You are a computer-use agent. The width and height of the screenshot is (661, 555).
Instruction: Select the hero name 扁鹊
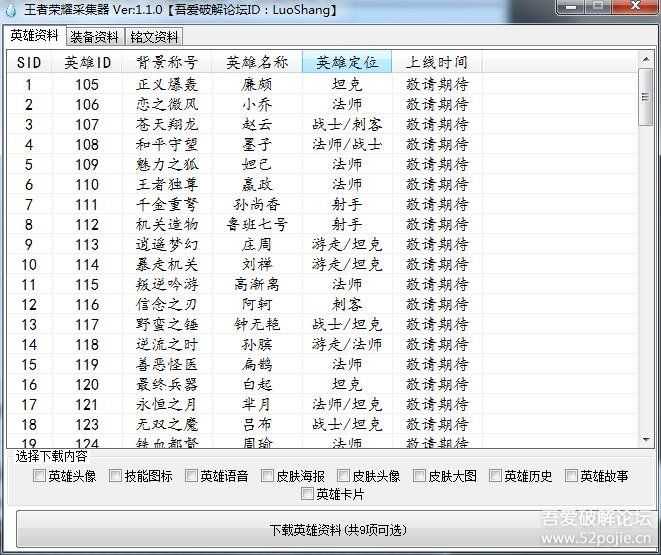(257, 365)
